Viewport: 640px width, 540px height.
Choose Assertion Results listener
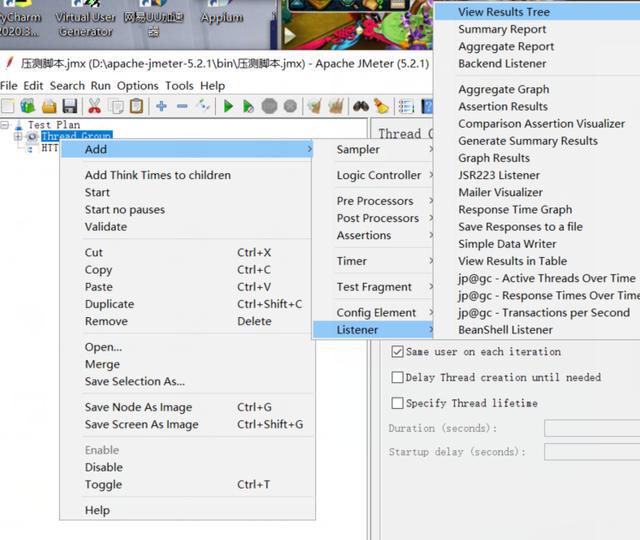pos(537,107)
